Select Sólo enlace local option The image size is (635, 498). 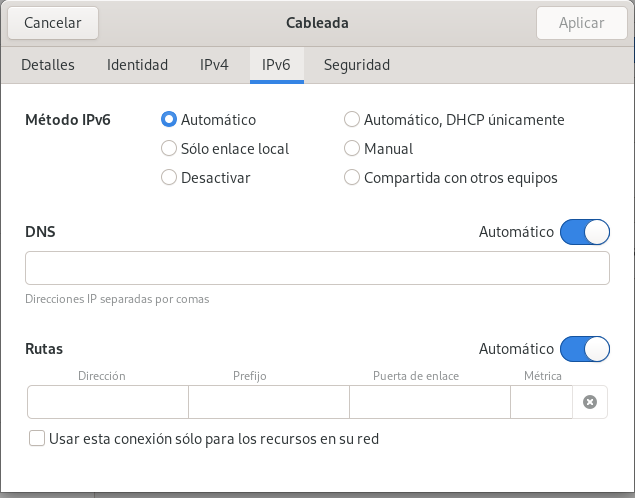(169, 149)
